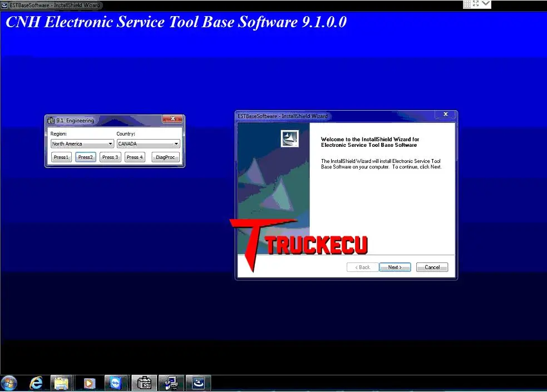Click the Press 3 button

(x=110, y=157)
